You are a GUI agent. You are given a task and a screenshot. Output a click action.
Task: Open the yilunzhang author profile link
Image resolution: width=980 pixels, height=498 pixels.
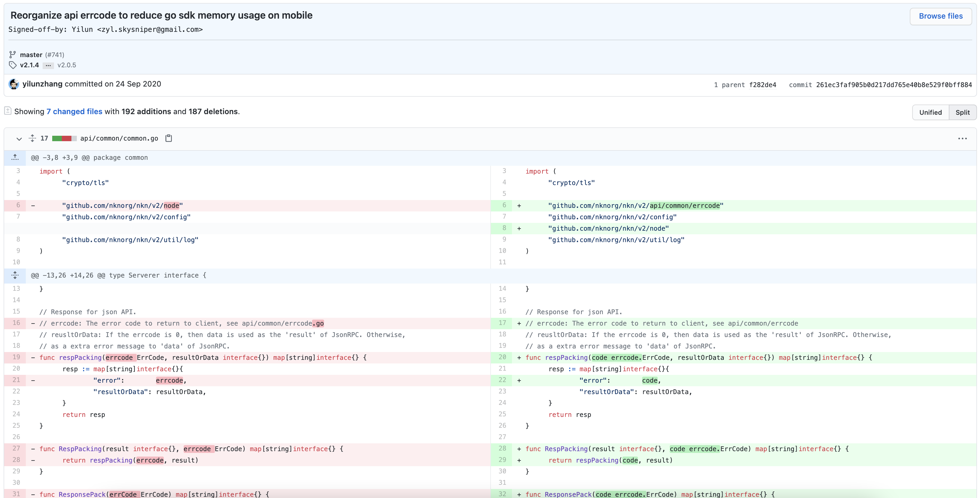tap(42, 84)
